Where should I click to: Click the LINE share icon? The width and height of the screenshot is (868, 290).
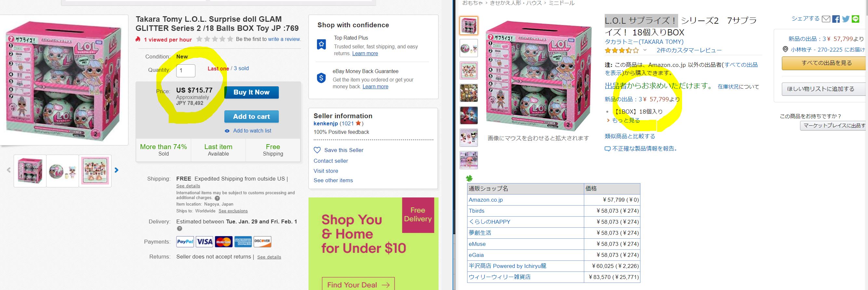click(x=856, y=19)
